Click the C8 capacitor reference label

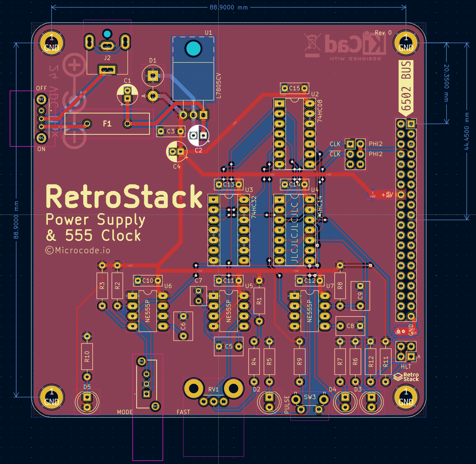click(x=350, y=326)
